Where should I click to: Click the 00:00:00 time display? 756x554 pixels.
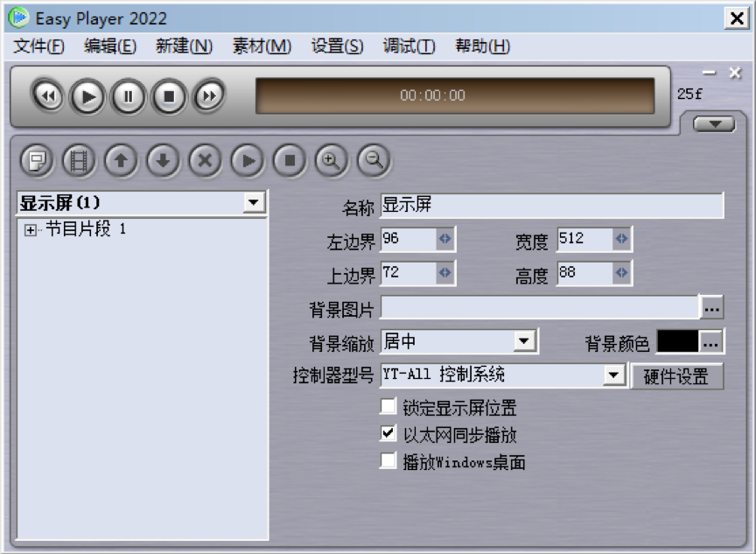point(455,95)
